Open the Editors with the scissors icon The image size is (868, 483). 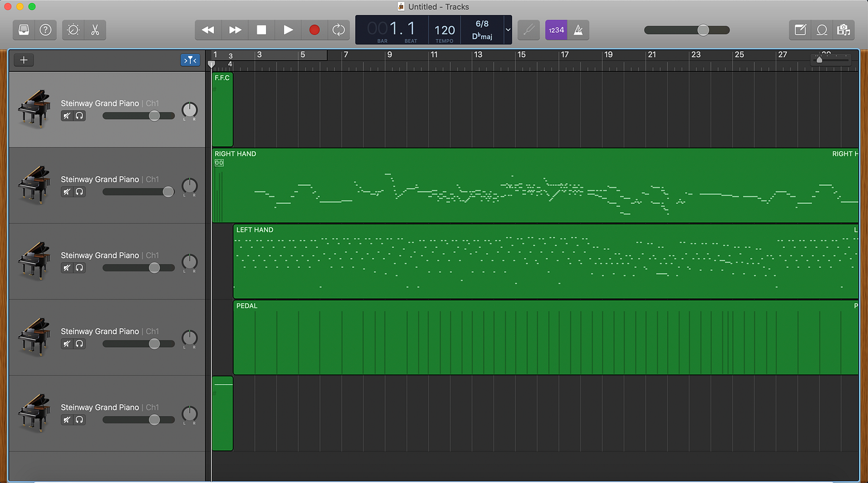pyautogui.click(x=95, y=30)
